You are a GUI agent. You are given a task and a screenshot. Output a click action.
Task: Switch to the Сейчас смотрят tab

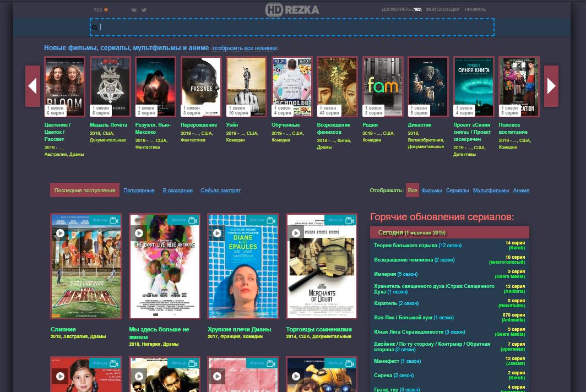point(220,190)
